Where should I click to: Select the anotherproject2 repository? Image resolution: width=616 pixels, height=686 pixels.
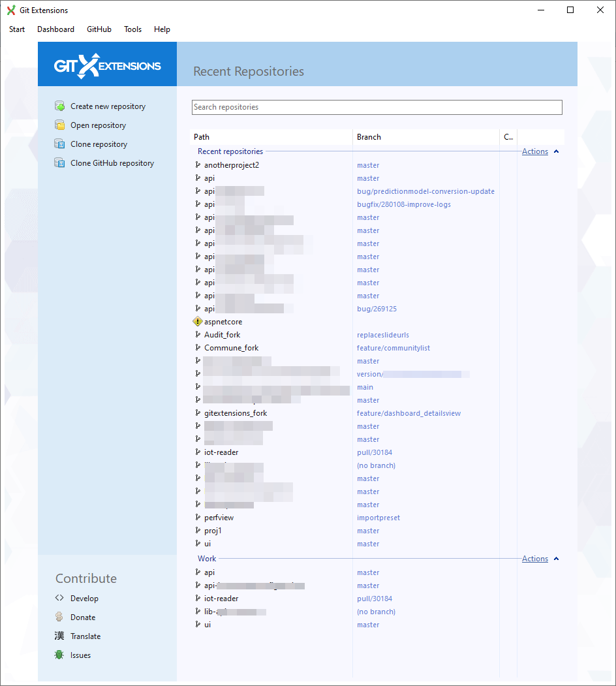[x=232, y=165]
